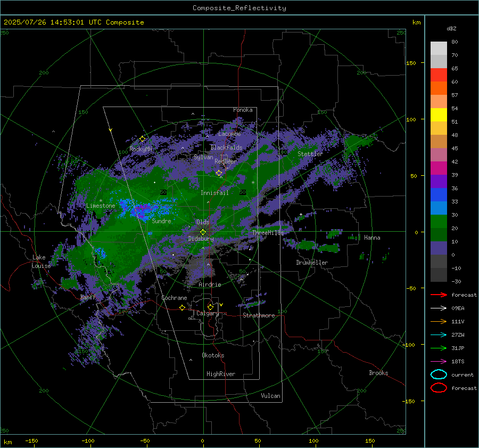479x448 pixels.
Task: Click the Blackfalds city label
Action: click(226, 148)
